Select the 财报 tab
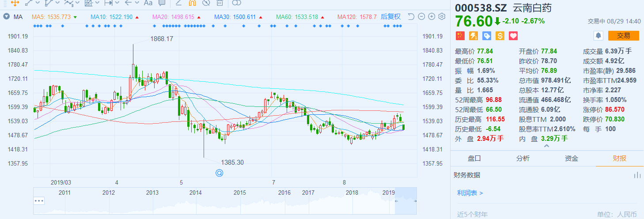 pyautogui.click(x=620, y=159)
